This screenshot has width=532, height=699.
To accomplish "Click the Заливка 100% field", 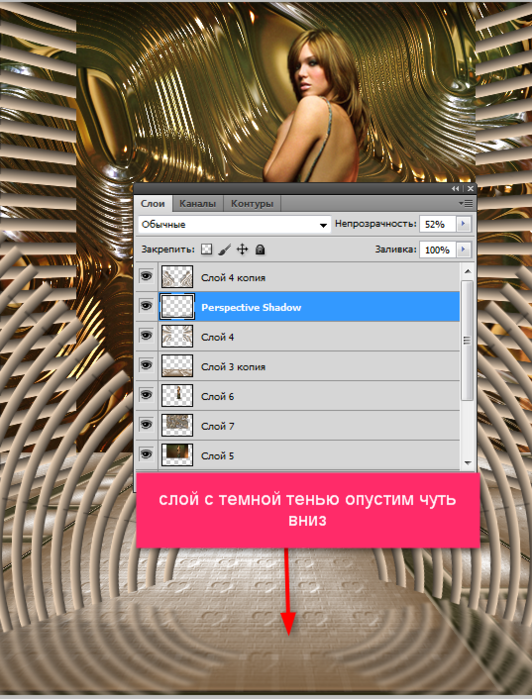I will point(437,250).
